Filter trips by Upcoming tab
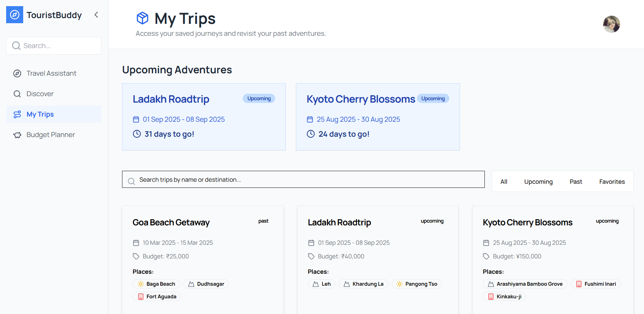 click(x=538, y=182)
